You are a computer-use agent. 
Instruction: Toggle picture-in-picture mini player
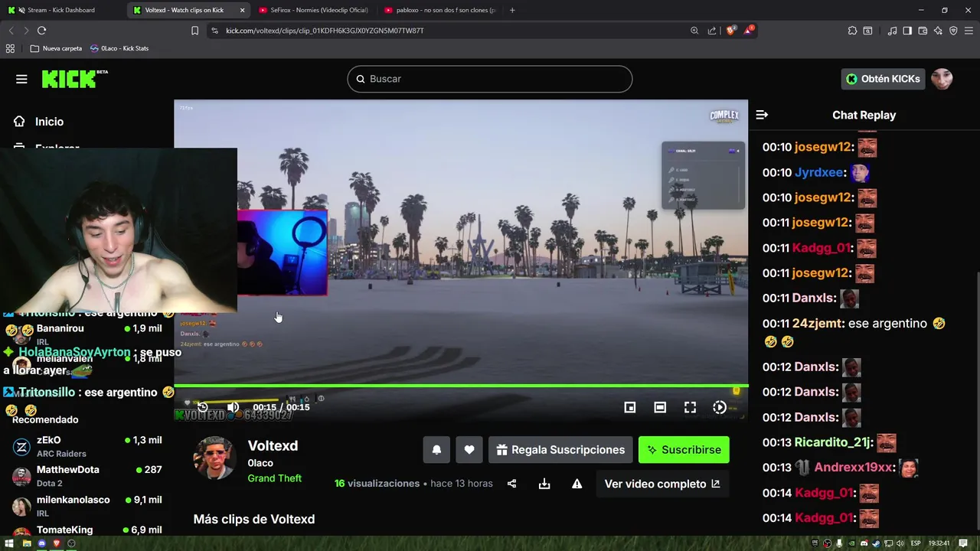coord(630,407)
